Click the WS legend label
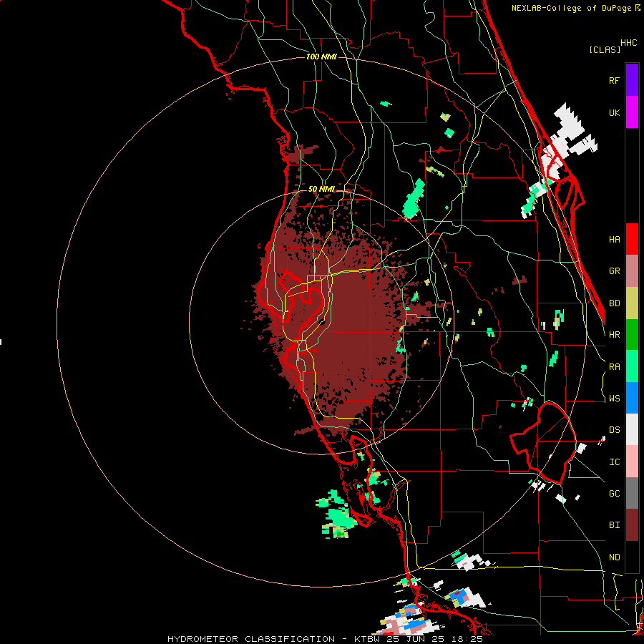This screenshot has width=644, height=644. 614,399
